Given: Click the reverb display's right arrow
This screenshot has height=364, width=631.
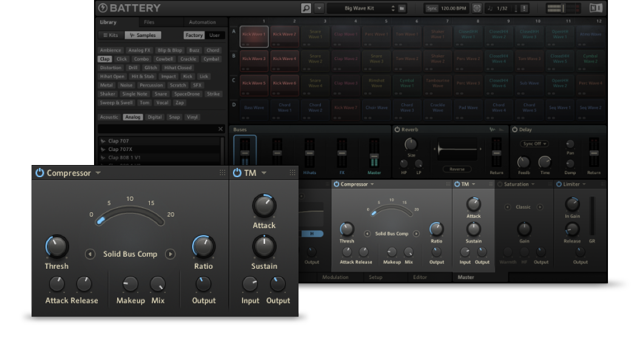Looking at the screenshot, I should pyautogui.click(x=481, y=149).
